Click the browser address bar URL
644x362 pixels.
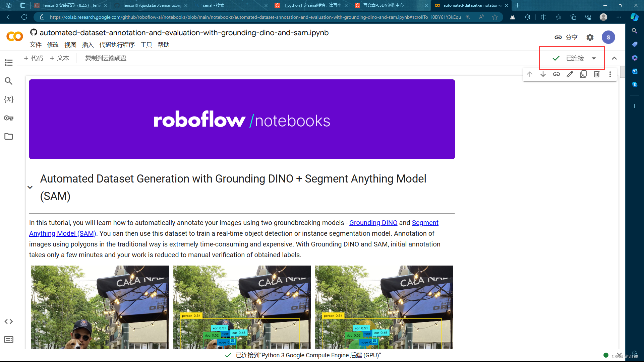pos(255,17)
